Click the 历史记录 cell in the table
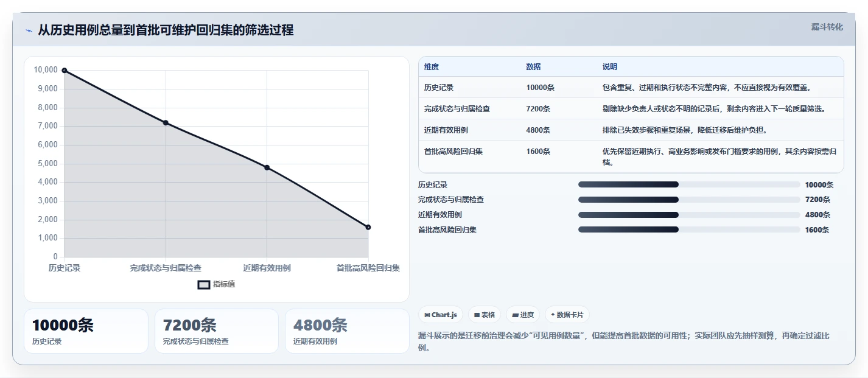The image size is (868, 378). tap(439, 88)
